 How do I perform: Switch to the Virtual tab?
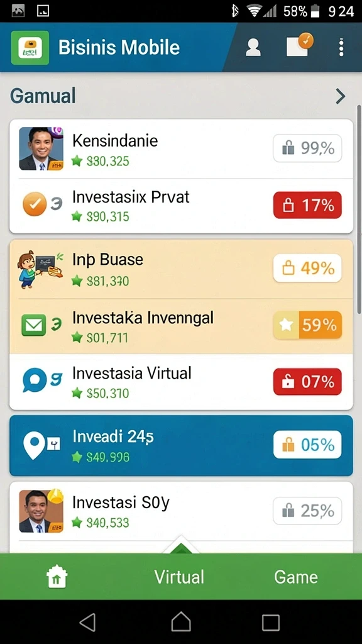(179, 577)
